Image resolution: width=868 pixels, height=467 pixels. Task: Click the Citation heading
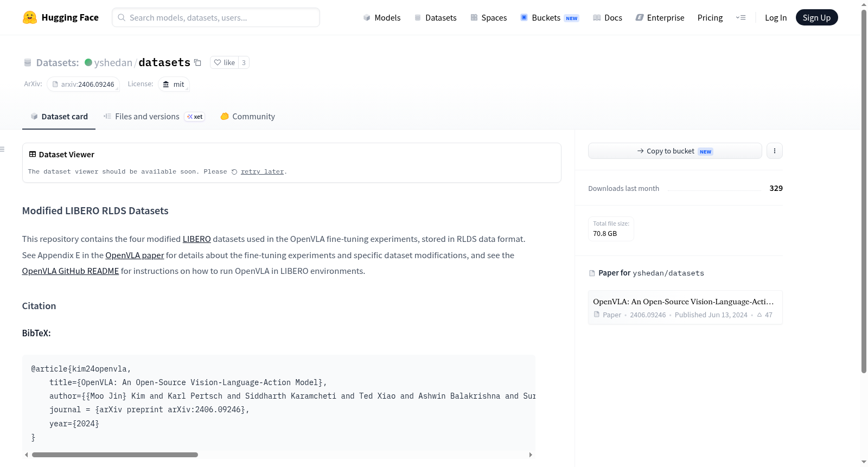(39, 306)
